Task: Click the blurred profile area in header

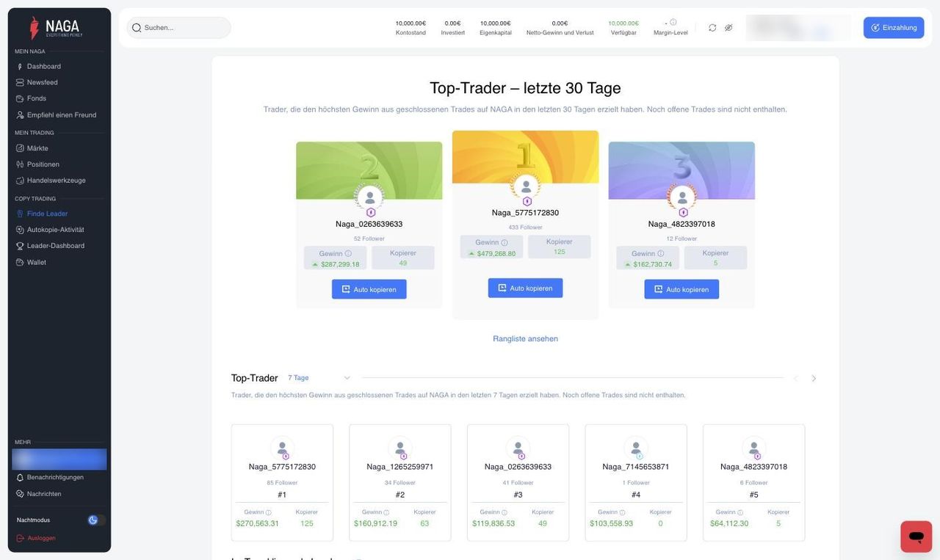Action: [x=798, y=28]
